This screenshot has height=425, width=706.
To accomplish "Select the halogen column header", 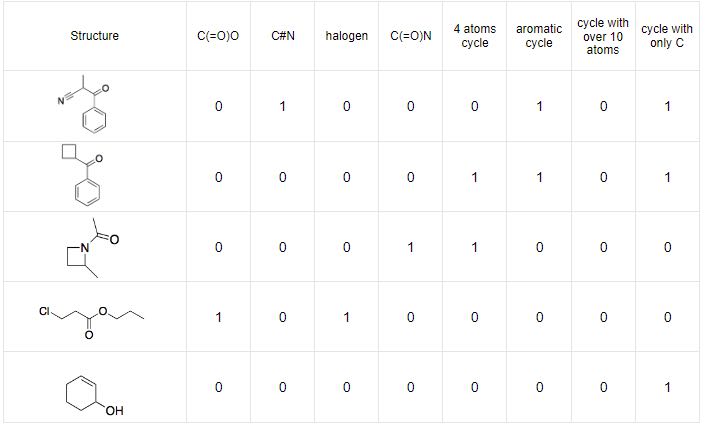I will click(346, 36).
